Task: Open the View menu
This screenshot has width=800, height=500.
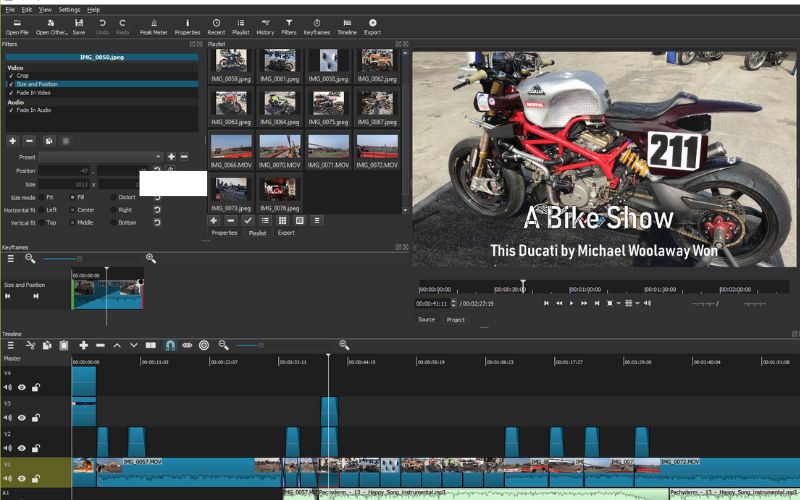Action: coord(45,10)
